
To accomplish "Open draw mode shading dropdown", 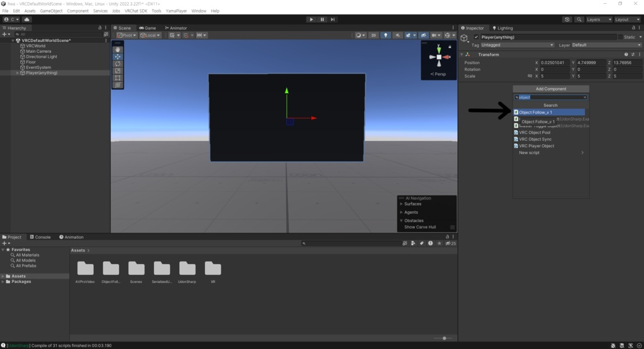I will coord(360,35).
